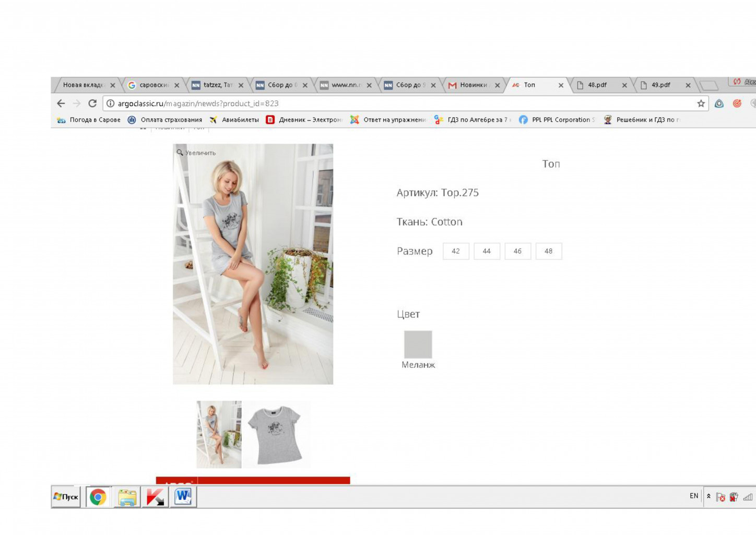Click Увеличить magnifier on product photo
The height and width of the screenshot is (535, 756).
196,153
